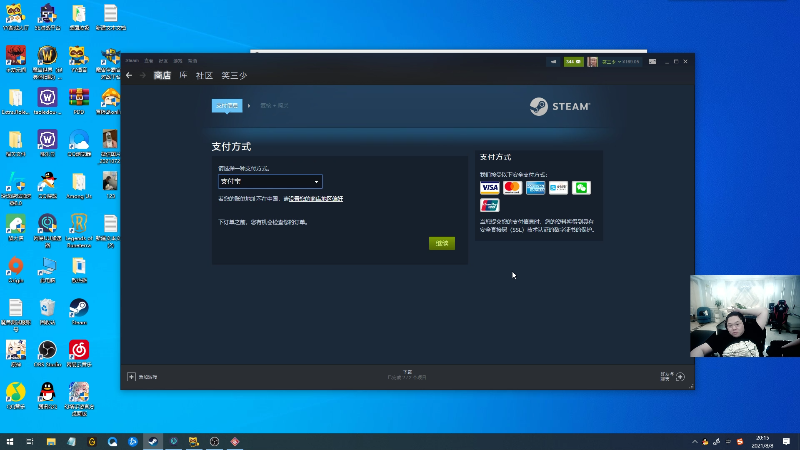Click the green continue button

442,243
